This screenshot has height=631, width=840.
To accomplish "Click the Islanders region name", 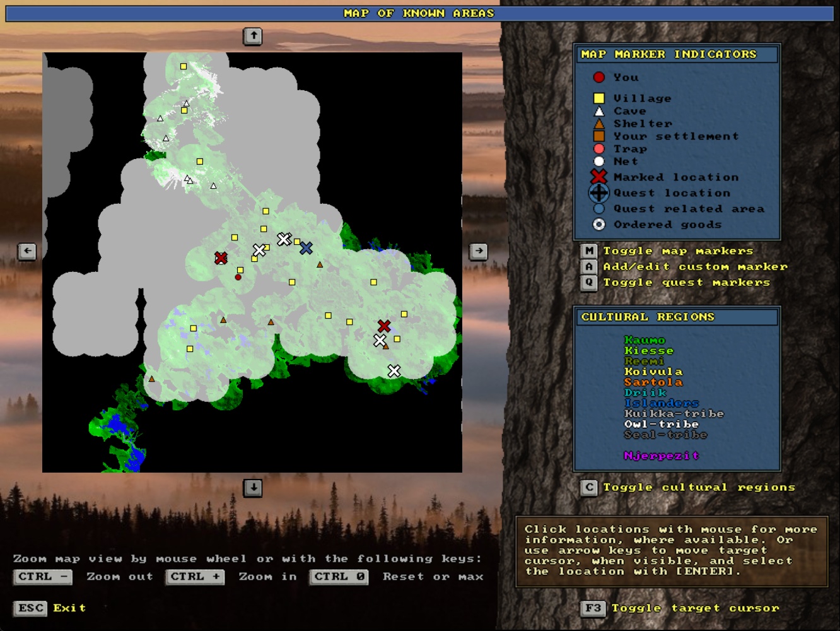I will click(x=662, y=403).
